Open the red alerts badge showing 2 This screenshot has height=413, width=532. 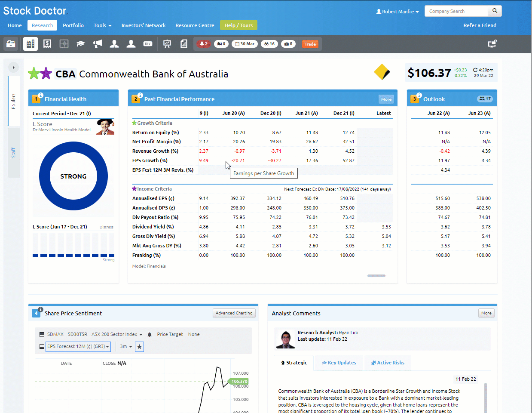click(x=204, y=44)
